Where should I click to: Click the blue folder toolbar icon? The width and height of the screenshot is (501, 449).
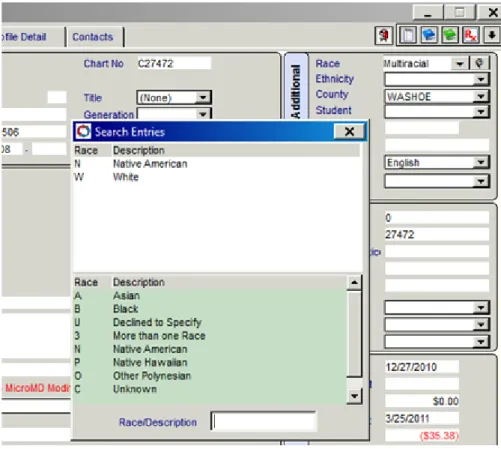[x=429, y=35]
